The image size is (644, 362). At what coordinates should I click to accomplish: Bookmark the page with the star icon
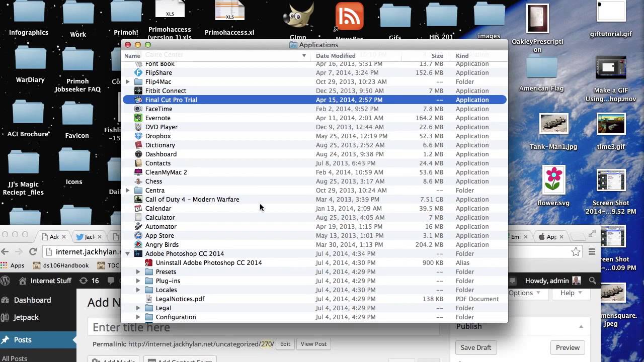(576, 251)
